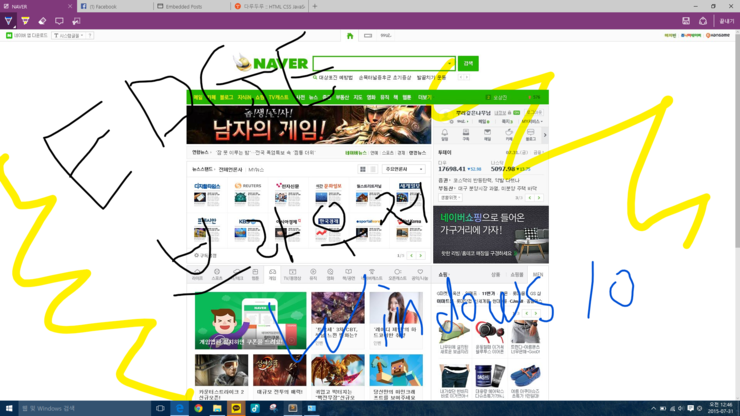Click the Windows search box on taskbar
The width and height of the screenshot is (740, 416).
(84, 408)
